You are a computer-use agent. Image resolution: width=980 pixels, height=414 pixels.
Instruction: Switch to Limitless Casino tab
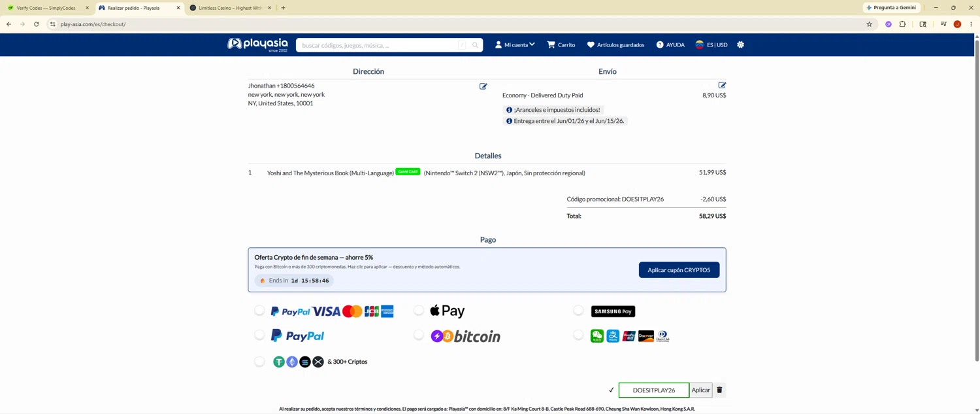[230, 8]
